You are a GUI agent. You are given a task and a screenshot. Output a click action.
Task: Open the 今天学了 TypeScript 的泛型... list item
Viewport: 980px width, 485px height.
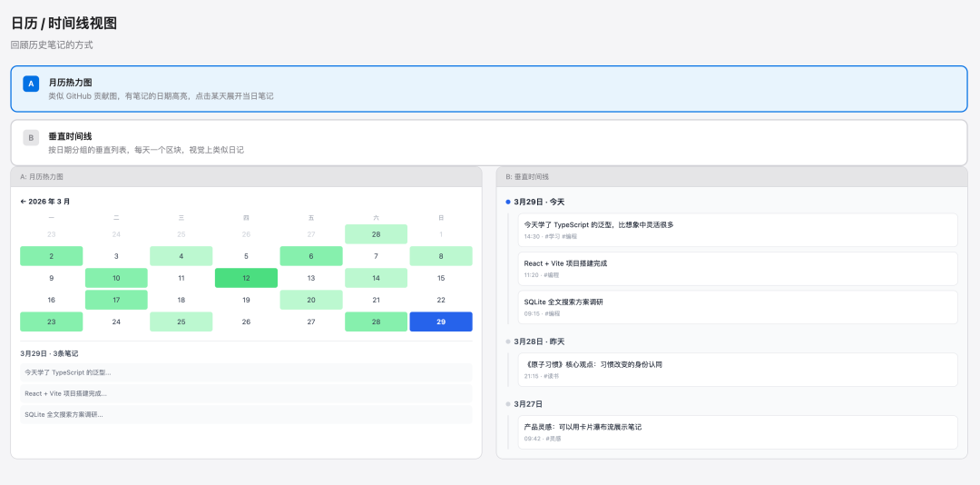click(x=246, y=372)
